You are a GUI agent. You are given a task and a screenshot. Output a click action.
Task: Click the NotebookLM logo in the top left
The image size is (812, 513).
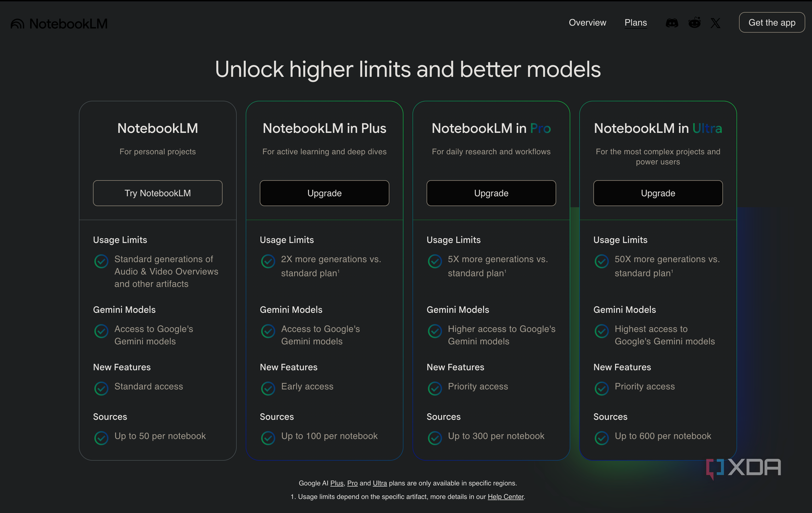[59, 23]
